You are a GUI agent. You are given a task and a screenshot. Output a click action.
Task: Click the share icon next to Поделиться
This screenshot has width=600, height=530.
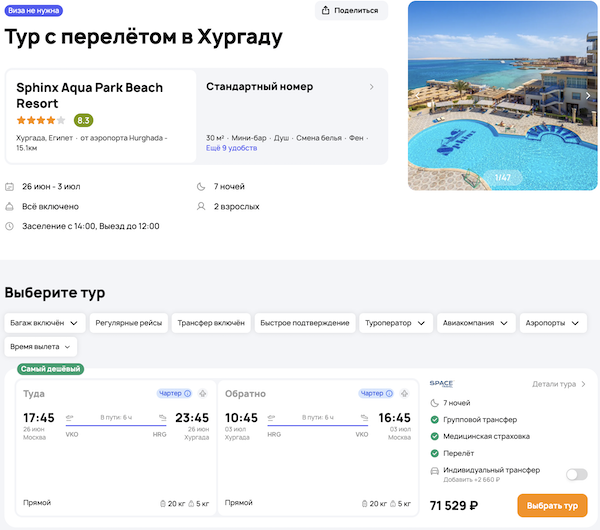coord(327,11)
